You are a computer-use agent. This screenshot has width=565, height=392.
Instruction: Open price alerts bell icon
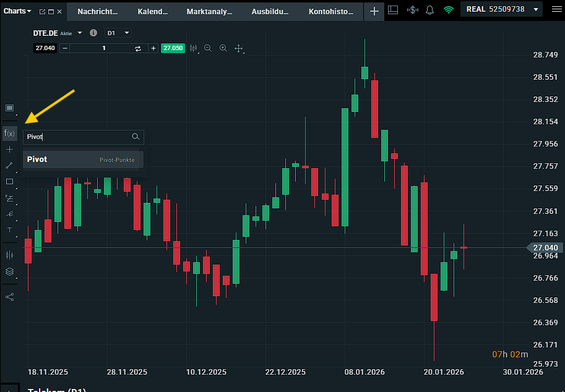click(x=429, y=11)
